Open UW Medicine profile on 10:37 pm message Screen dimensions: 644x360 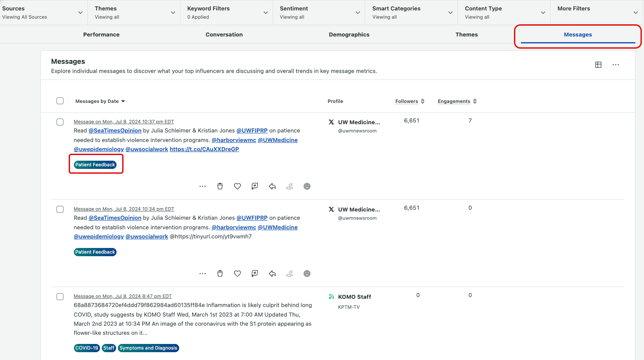tap(359, 122)
